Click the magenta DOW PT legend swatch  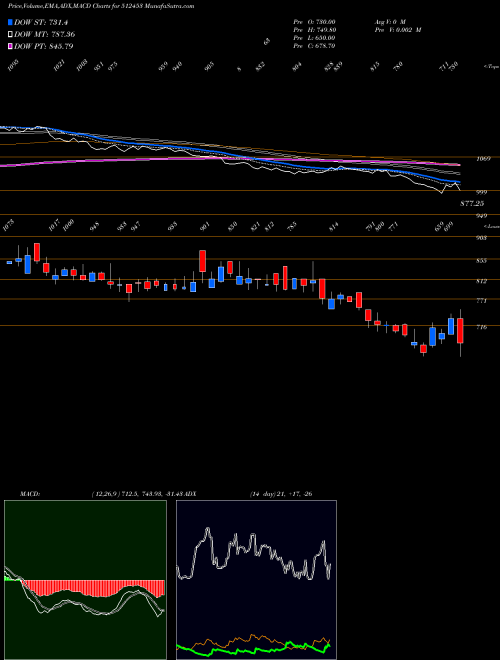click(10, 46)
